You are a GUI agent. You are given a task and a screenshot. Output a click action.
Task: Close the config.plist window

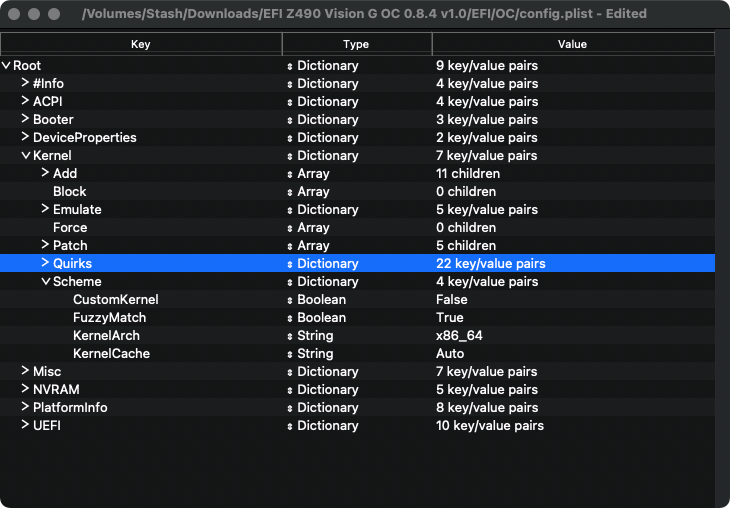(14, 14)
